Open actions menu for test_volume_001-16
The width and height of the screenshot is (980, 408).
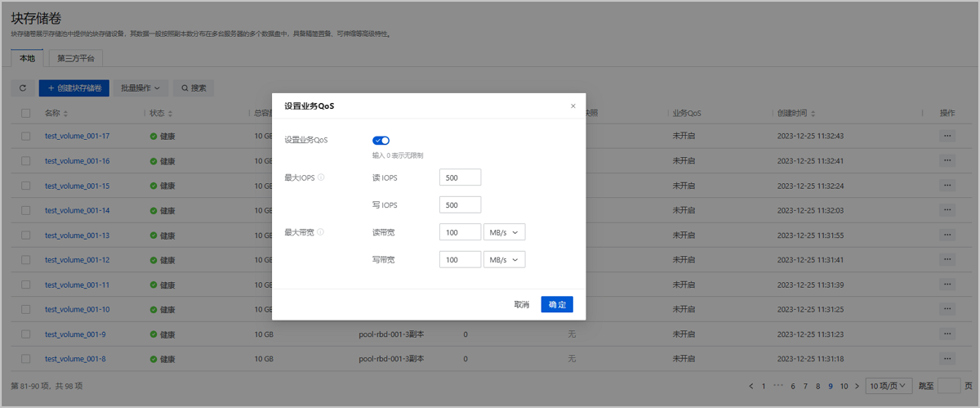[947, 160]
